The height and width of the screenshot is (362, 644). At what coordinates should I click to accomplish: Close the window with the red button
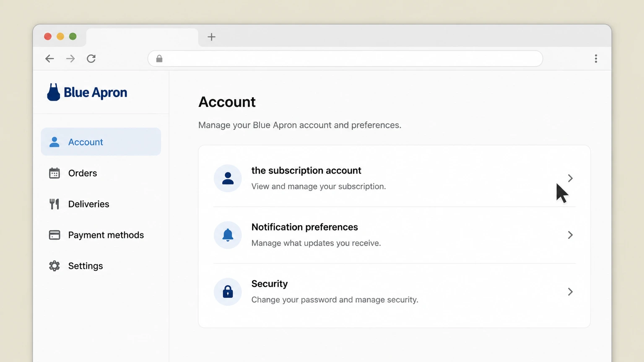click(48, 36)
